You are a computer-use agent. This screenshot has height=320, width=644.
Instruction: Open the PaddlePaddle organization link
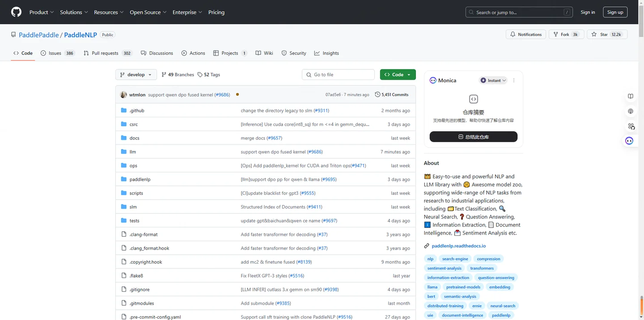coord(39,35)
